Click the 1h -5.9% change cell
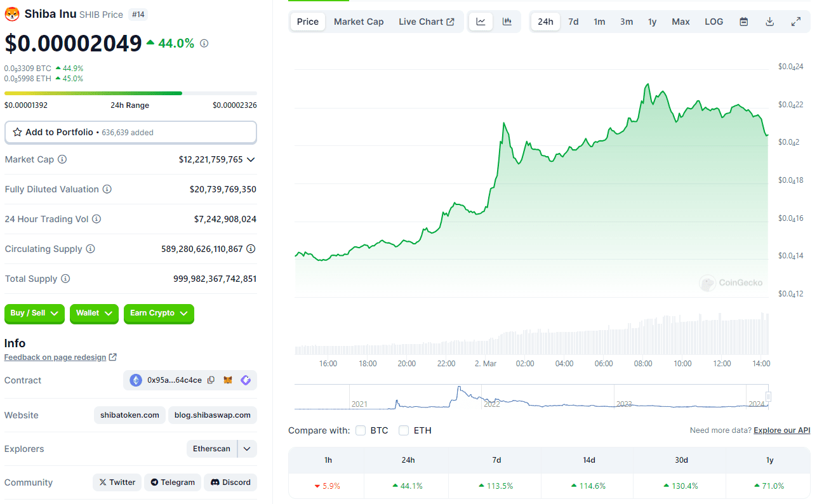 (326, 486)
